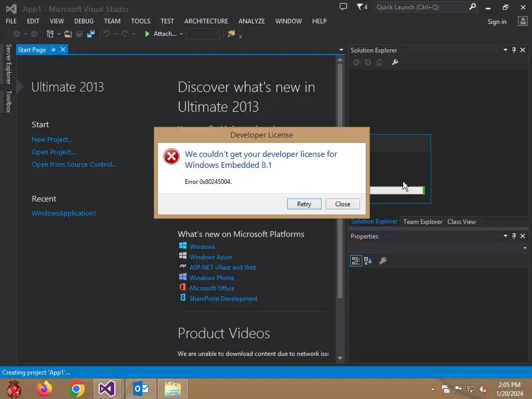Open the feedback speech-bubble icon

coord(343,7)
